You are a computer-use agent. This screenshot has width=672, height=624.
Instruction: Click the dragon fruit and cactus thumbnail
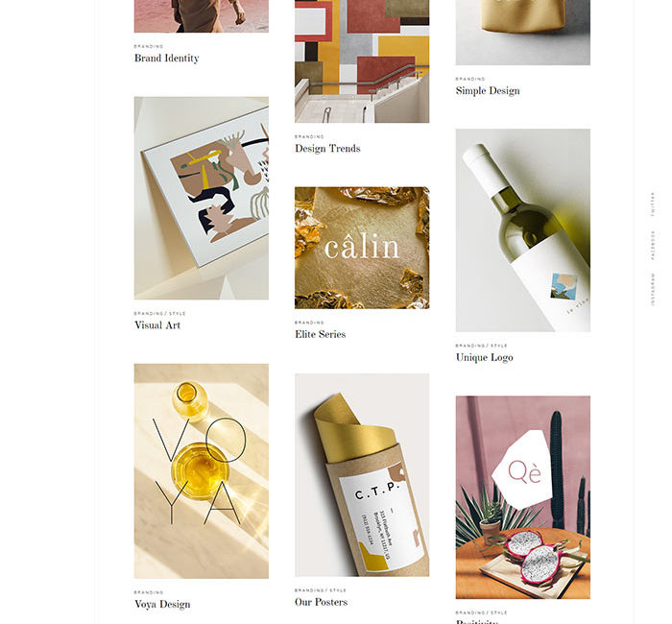(x=523, y=497)
